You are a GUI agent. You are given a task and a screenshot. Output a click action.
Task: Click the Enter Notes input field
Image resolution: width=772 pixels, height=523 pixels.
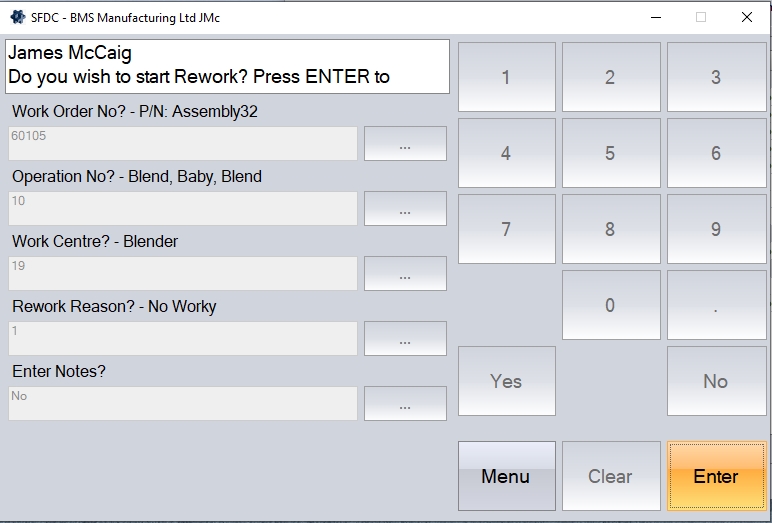[x=183, y=404]
